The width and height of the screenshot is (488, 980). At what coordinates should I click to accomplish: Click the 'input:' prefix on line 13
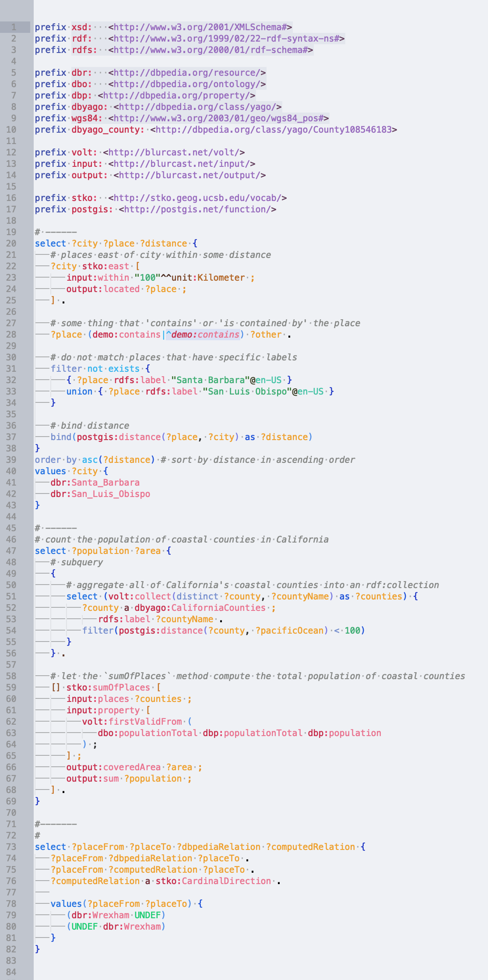pyautogui.click(x=87, y=164)
